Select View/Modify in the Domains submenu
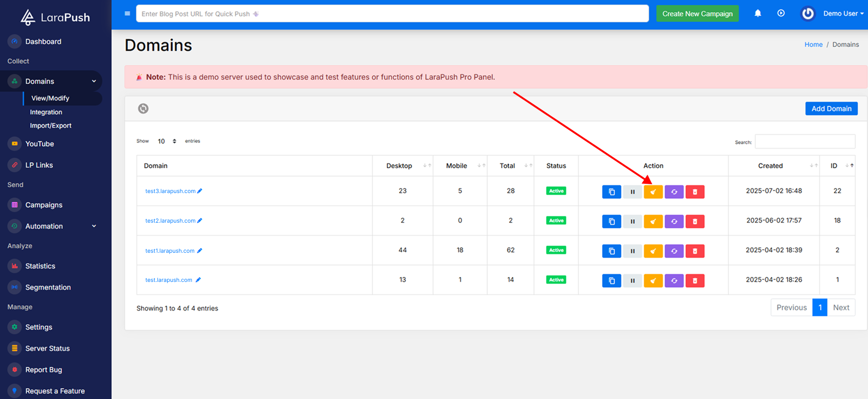Viewport: 868px width, 399px height. point(50,98)
